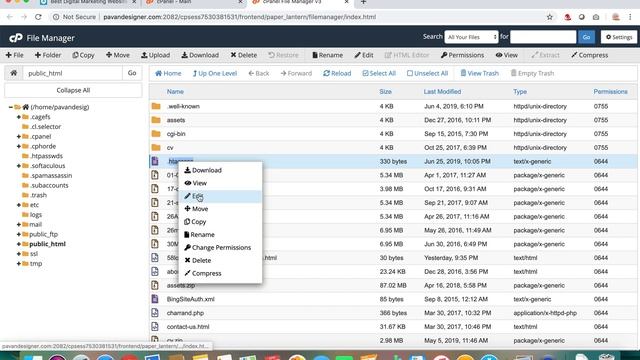Expand the .softaculous tree folder
Screen dimensions: 640x360
pos(19,166)
